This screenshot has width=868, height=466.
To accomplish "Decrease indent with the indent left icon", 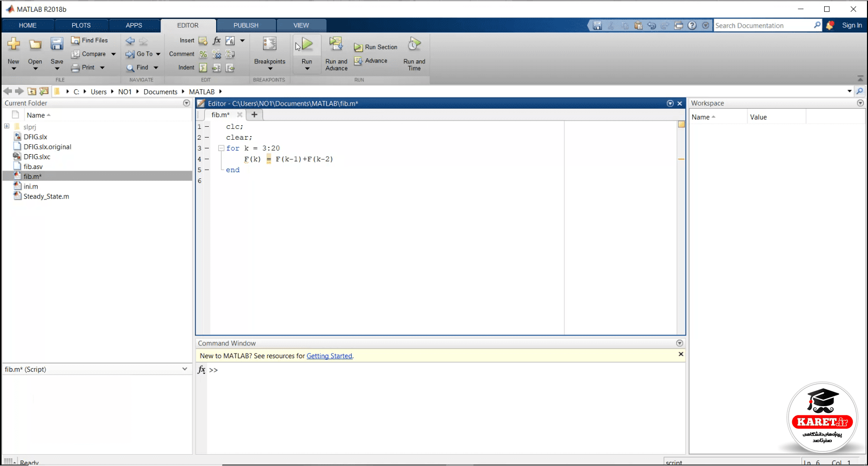I will point(230,68).
